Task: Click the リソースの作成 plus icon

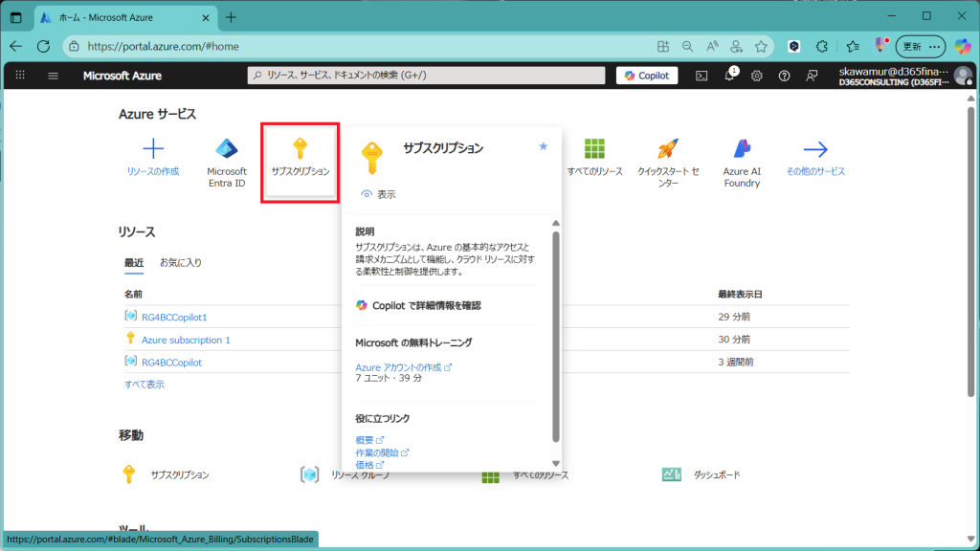Action: click(153, 149)
